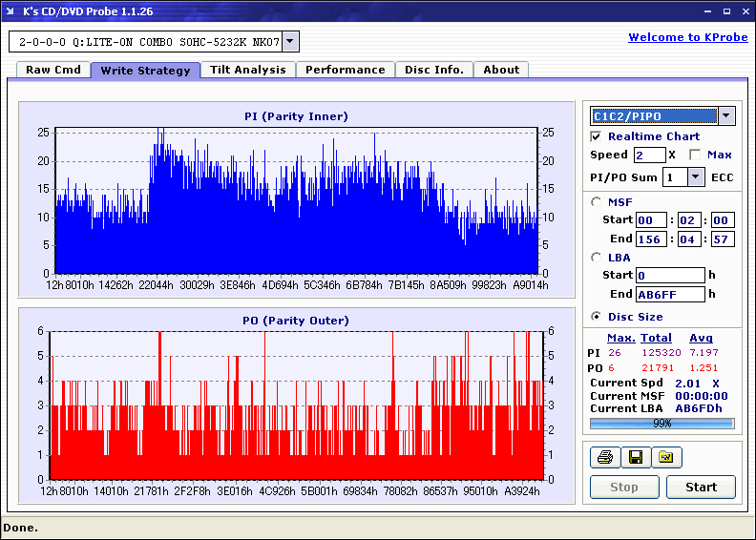Go to the Disc Info. tab
The width and height of the screenshot is (756, 540).
pos(434,70)
